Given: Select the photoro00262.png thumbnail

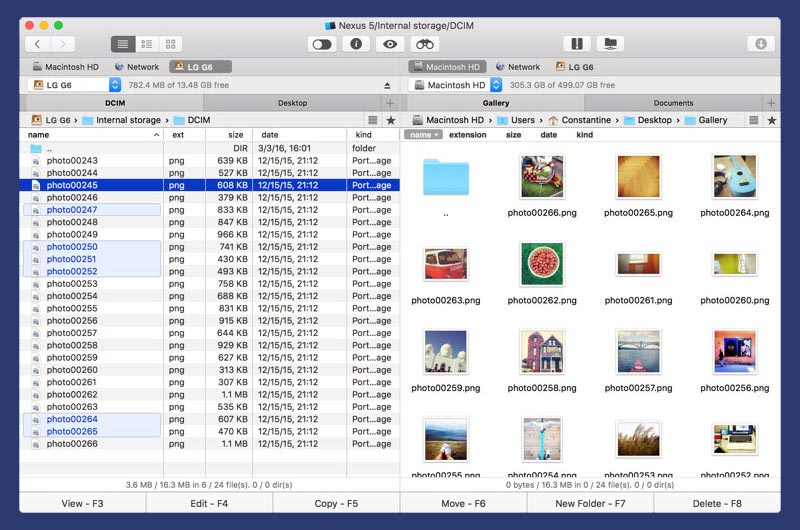Looking at the screenshot, I should tap(542, 265).
